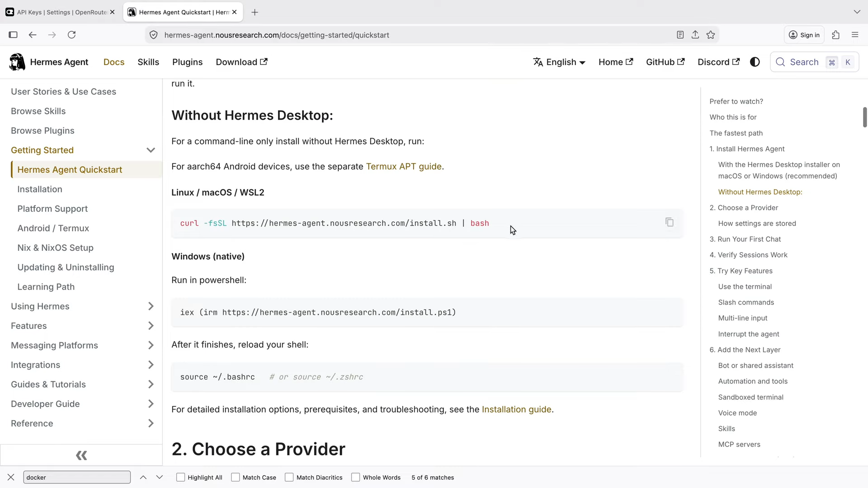
Task: Open Browse Skills in the sidebar
Action: pyautogui.click(x=38, y=111)
